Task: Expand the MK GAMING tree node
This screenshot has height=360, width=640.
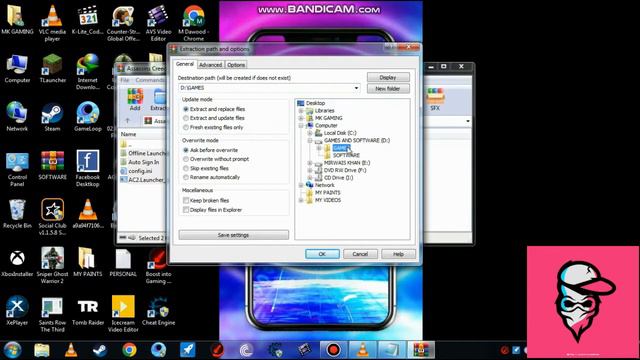Action: point(301,118)
